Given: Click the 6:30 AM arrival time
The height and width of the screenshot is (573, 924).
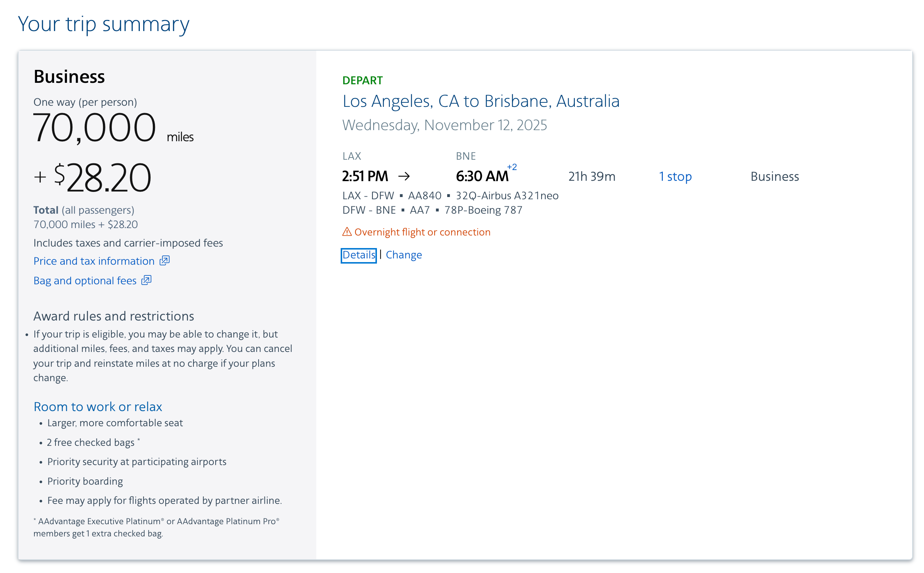Looking at the screenshot, I should [x=482, y=177].
